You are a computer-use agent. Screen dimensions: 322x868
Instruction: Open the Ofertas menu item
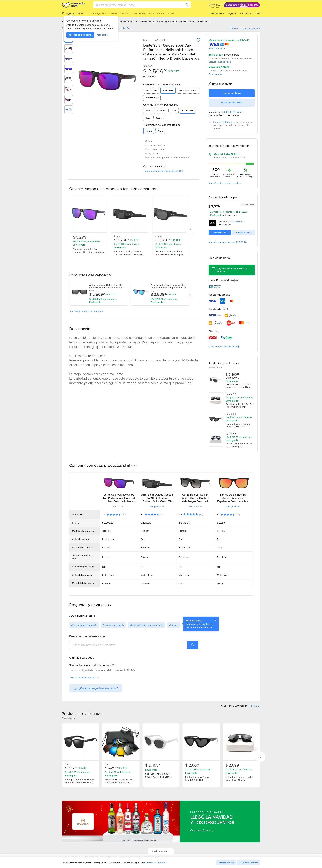click(x=113, y=13)
